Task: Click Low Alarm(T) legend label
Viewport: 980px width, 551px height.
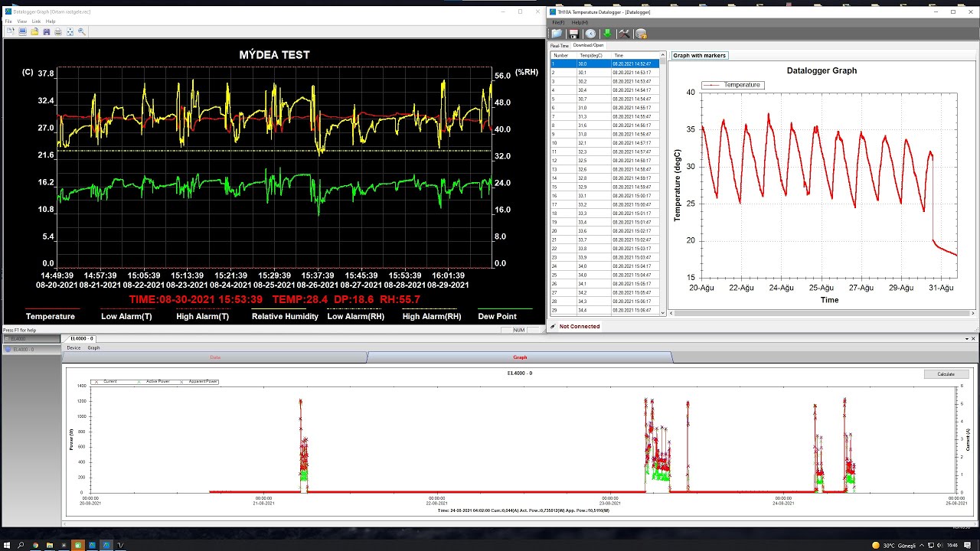Action: 126,316
